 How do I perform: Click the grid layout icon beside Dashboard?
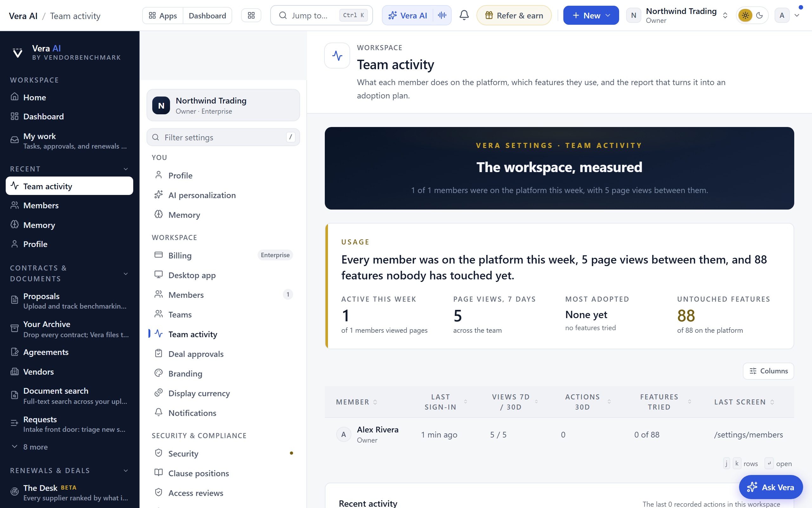251,16
